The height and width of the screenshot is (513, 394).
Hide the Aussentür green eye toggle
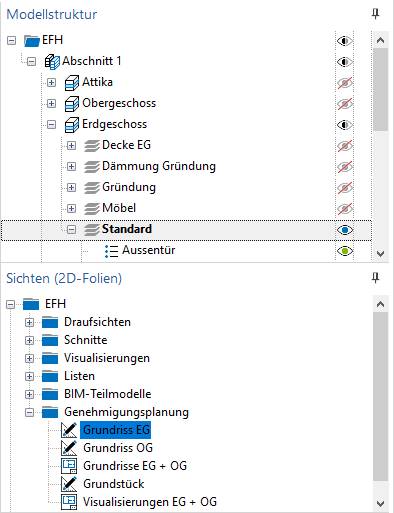345,251
